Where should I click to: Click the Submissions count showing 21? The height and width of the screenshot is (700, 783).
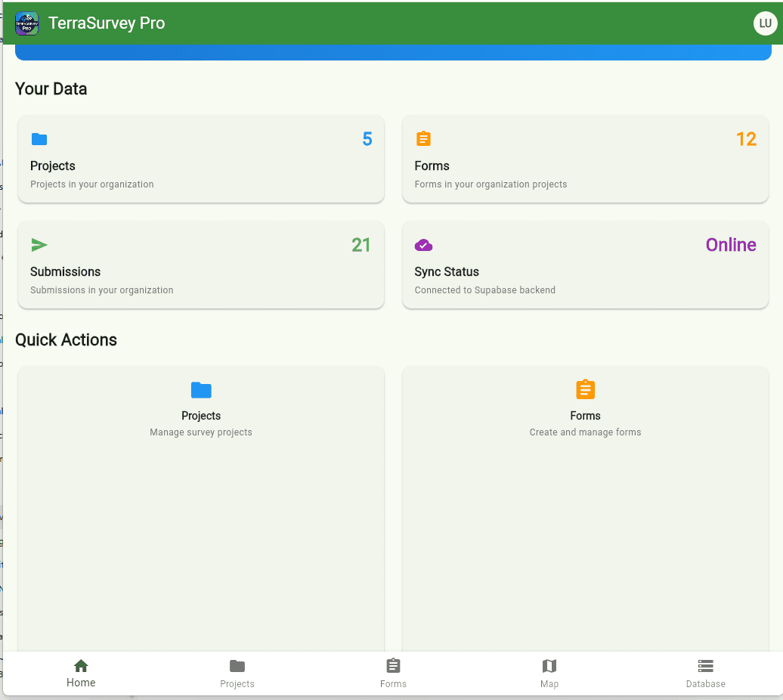coord(361,245)
